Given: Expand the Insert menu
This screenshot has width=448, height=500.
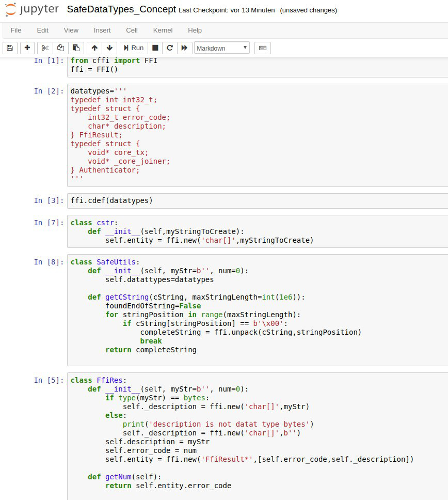Looking at the screenshot, I should pos(102,30).
